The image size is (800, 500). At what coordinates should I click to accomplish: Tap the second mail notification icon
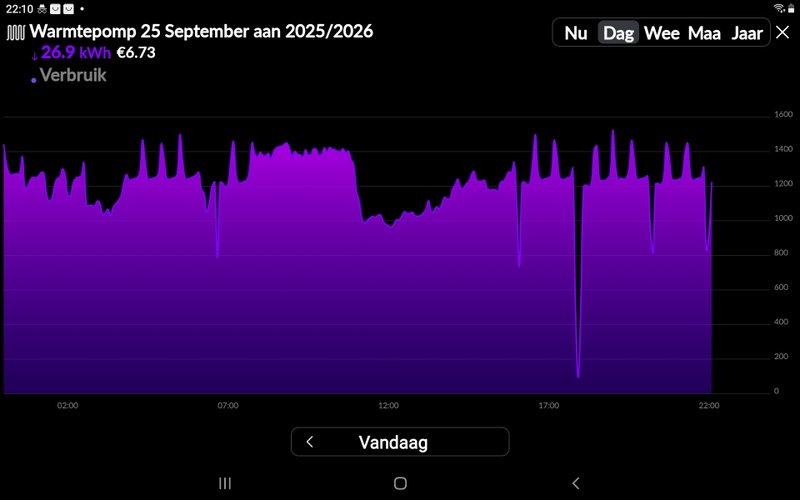tap(68, 9)
